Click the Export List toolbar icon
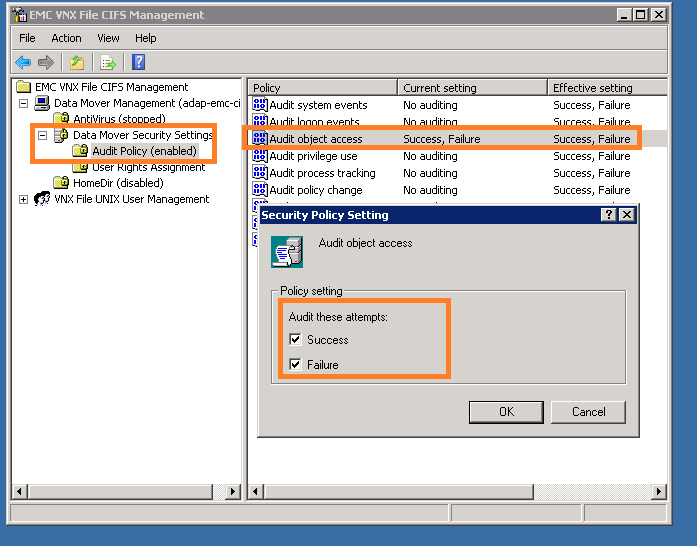Image resolution: width=697 pixels, height=546 pixels. click(x=107, y=62)
